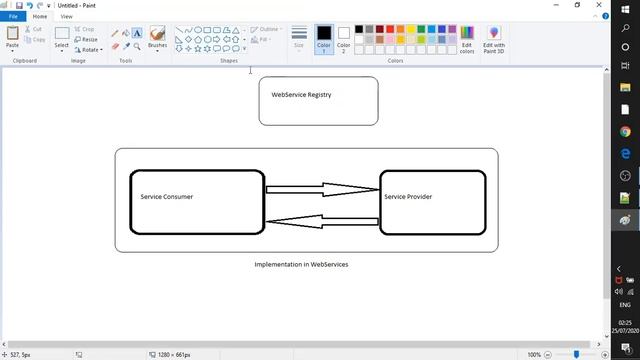Choose the Five-point star shape

tap(198, 49)
